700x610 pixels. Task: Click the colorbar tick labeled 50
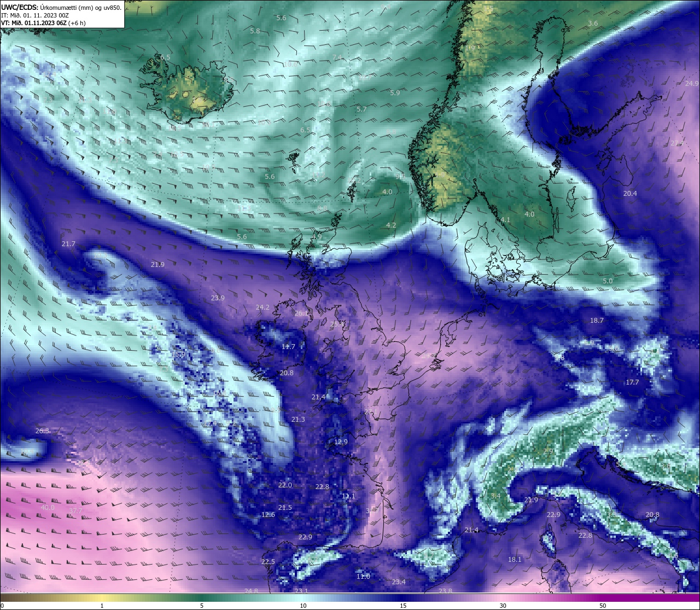coord(603,606)
